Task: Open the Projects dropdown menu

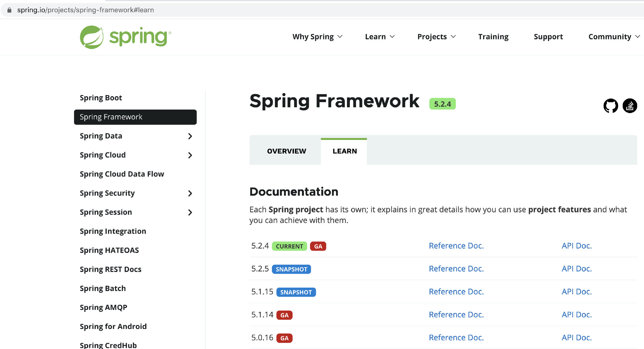Action: click(x=436, y=37)
